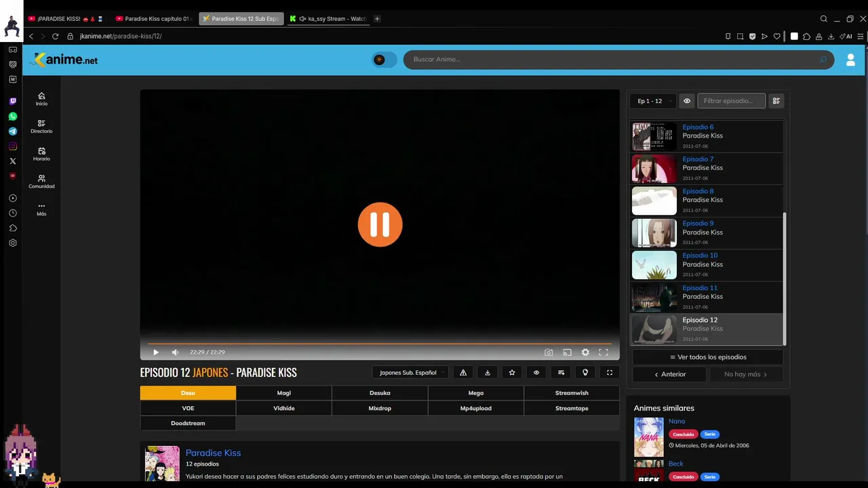Open Episodio 9 in the episode list
The image size is (868, 488).
pyautogui.click(x=707, y=233)
